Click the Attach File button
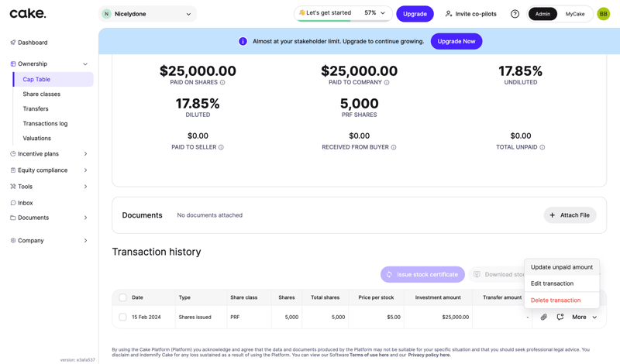 pyautogui.click(x=570, y=215)
